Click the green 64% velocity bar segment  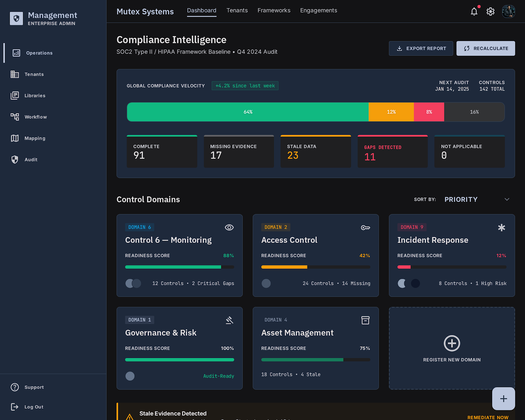point(248,112)
